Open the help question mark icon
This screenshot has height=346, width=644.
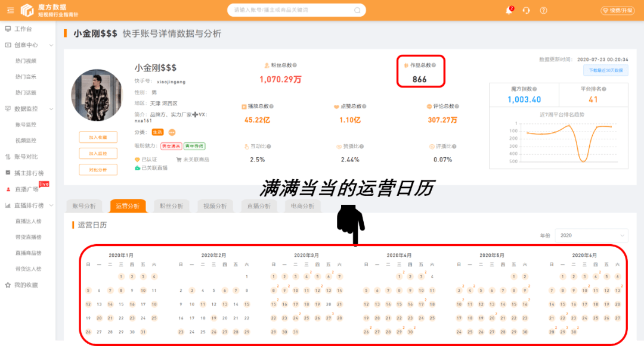click(543, 10)
